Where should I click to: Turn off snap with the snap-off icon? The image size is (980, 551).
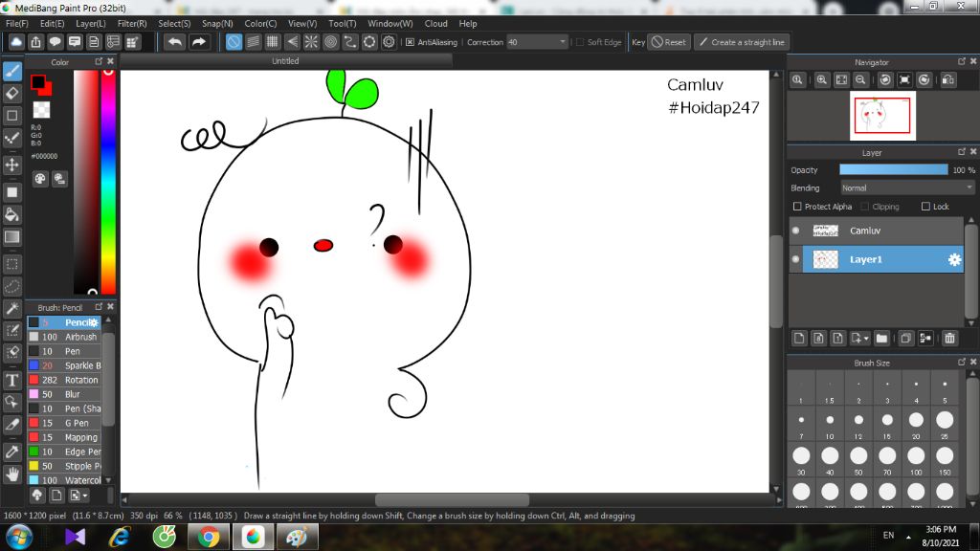tap(234, 42)
